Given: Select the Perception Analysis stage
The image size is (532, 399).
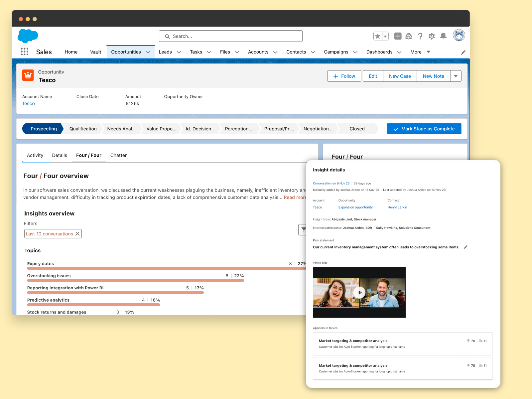Looking at the screenshot, I should [x=239, y=129].
